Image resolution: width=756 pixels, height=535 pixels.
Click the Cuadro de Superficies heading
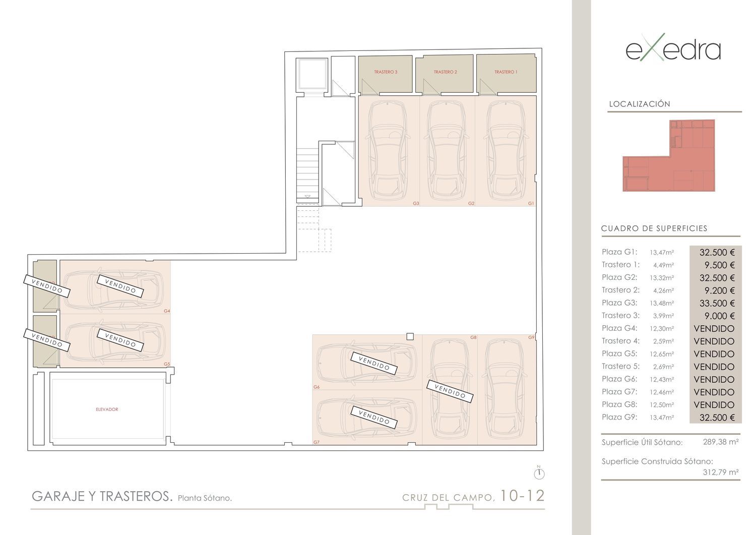[x=654, y=228]
